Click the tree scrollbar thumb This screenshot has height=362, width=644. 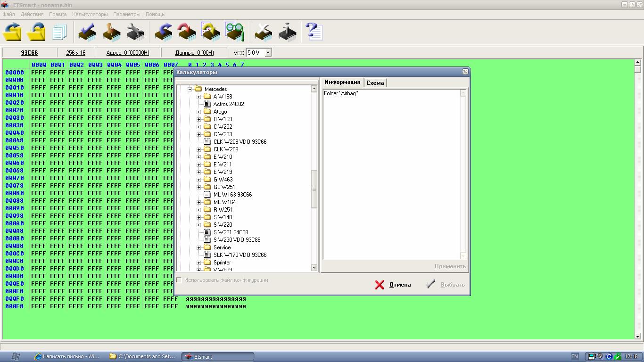pos(314,189)
